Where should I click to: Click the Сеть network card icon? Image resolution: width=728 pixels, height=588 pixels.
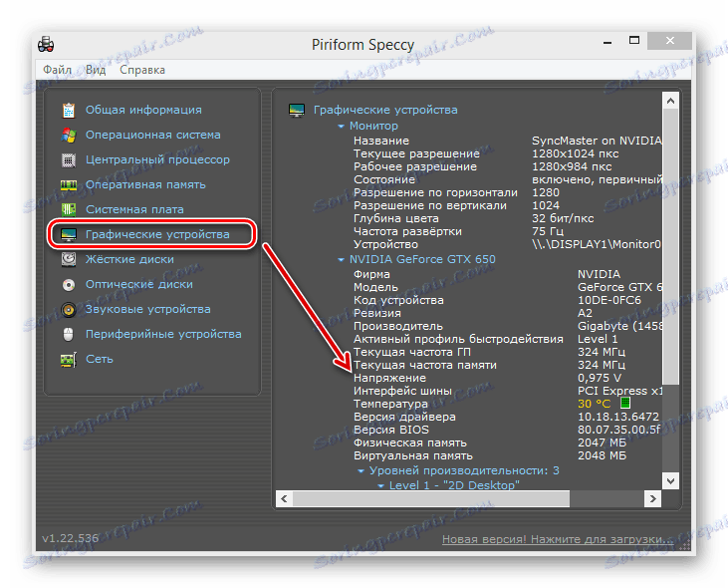coord(69,360)
